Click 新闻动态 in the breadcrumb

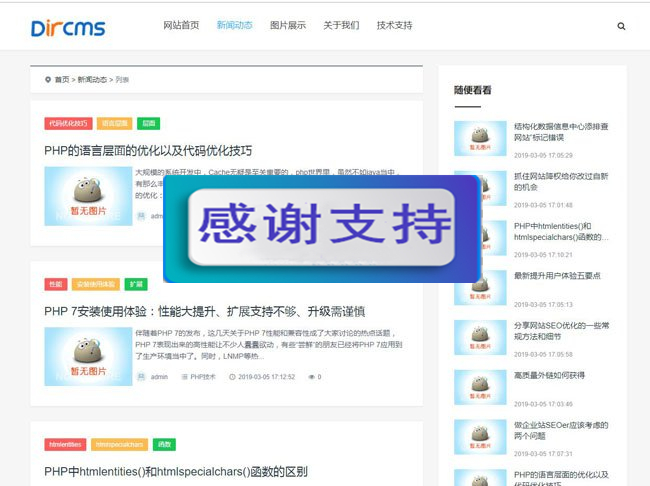coord(92,79)
